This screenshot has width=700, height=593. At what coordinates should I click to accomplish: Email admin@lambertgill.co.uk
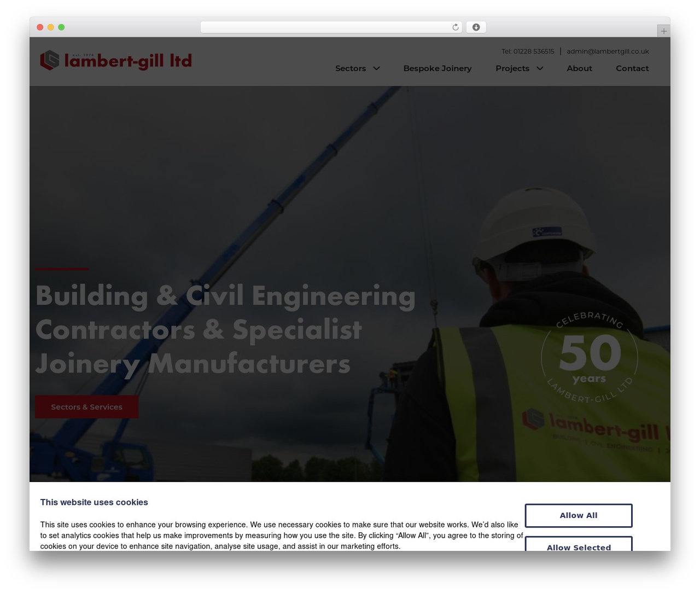pos(608,51)
